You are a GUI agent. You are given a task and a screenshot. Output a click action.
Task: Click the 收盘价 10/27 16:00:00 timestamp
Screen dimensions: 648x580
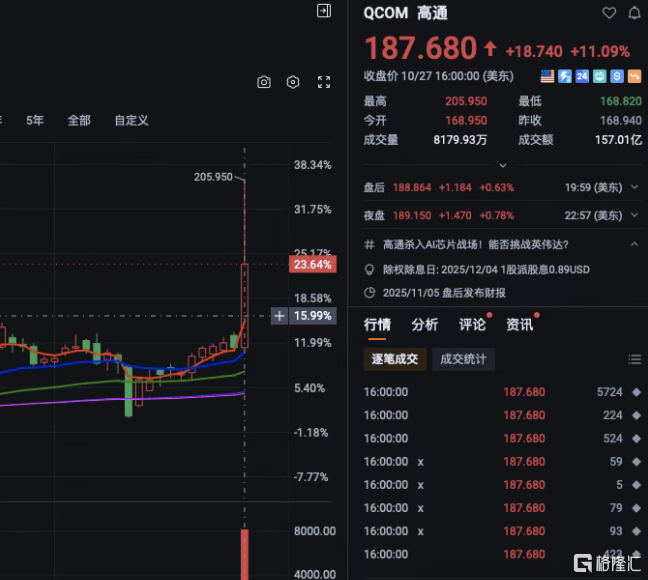click(438, 76)
